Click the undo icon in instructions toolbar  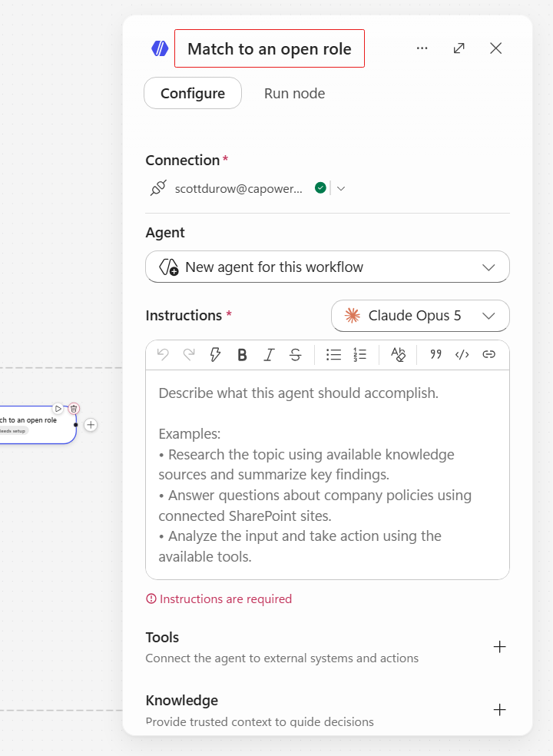point(163,355)
